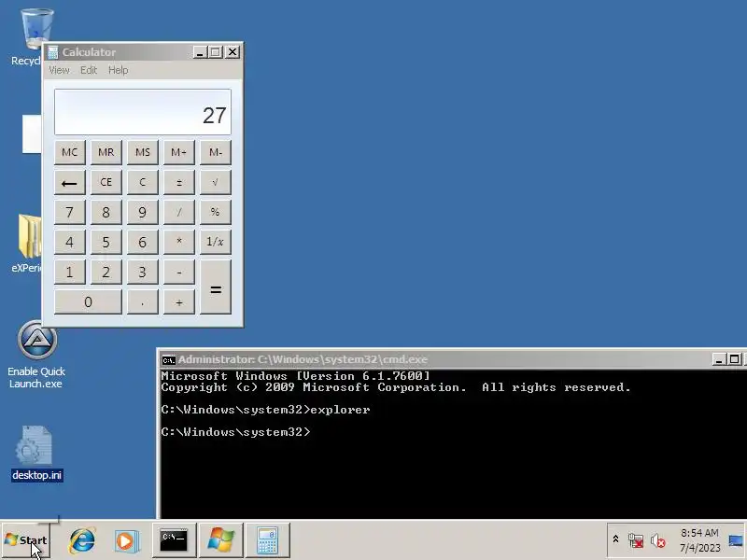Click the Show Desktop icon in tray

(736, 540)
